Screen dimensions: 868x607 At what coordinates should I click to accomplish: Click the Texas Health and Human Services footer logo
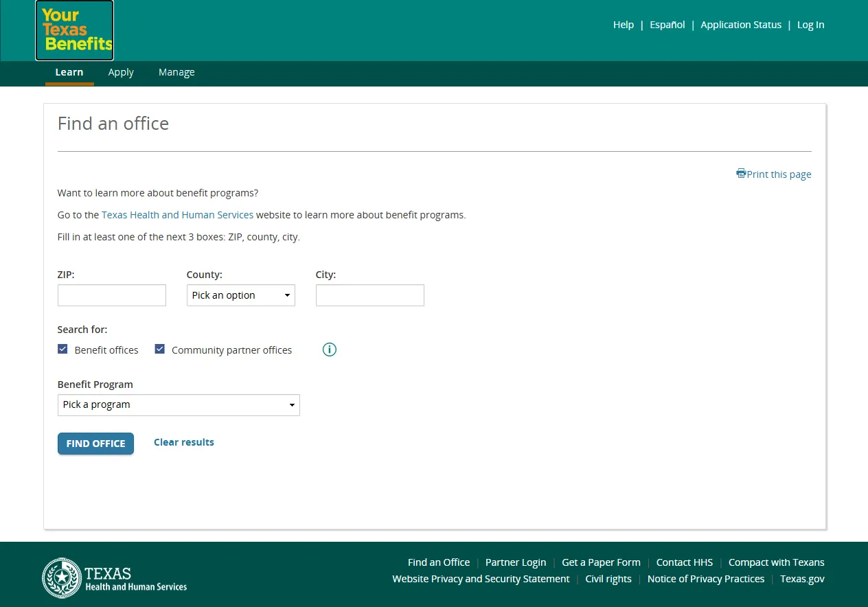click(115, 577)
